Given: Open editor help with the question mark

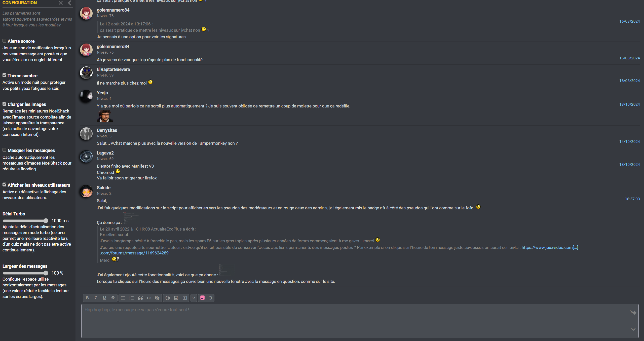Looking at the screenshot, I should click(194, 298).
